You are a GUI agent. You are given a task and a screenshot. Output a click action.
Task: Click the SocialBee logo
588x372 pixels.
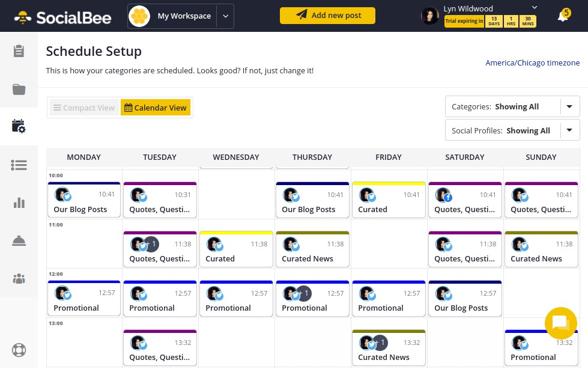tap(62, 17)
